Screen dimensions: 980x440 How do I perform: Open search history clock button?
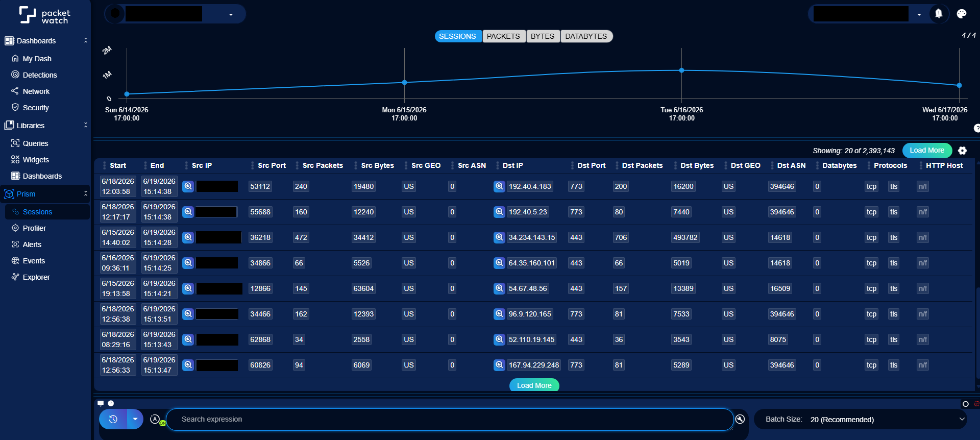pos(113,419)
